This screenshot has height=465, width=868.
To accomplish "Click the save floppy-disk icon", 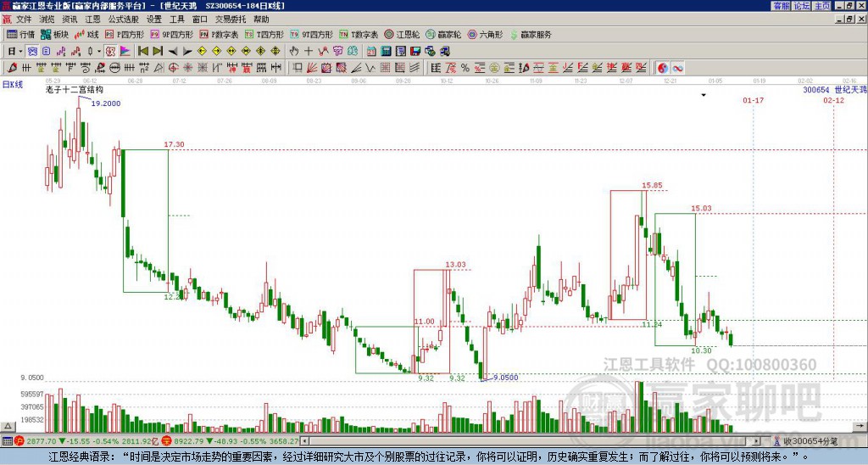I will (415, 52).
